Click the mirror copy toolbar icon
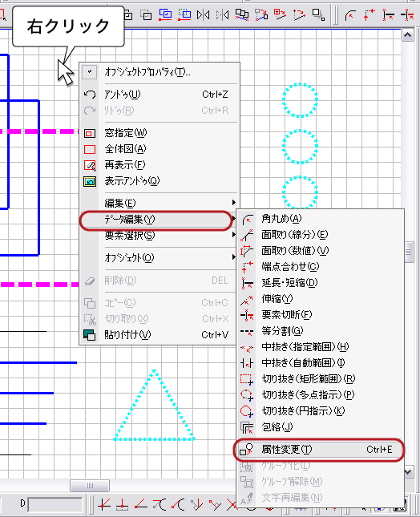This screenshot has height=517, width=420. point(203,15)
